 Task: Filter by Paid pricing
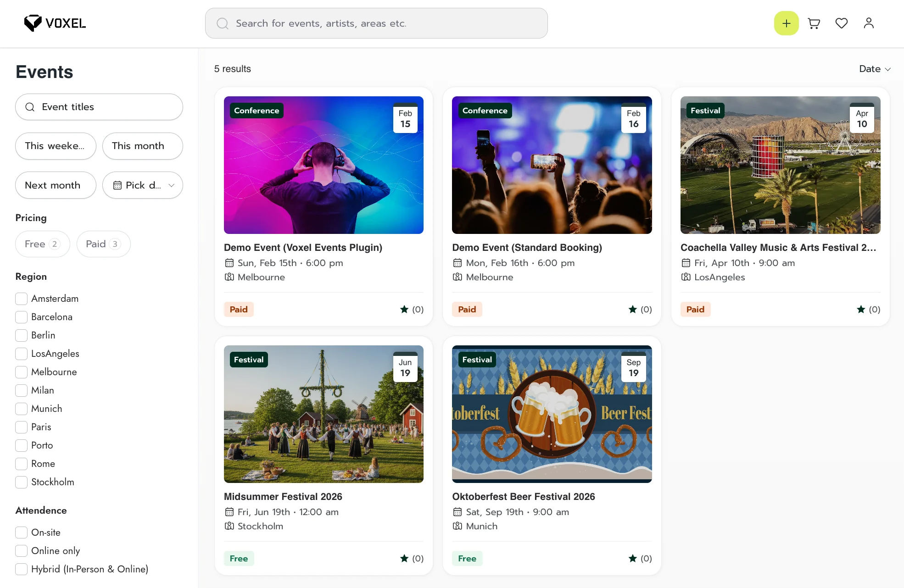[x=103, y=244]
